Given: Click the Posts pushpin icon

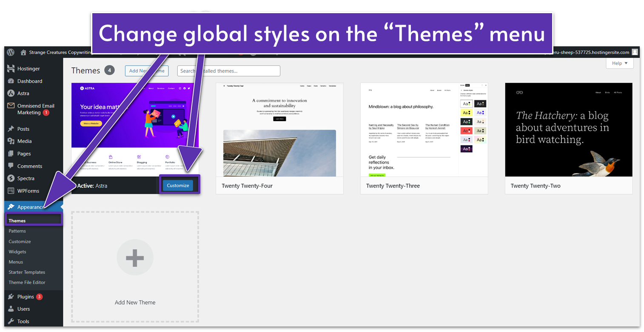Looking at the screenshot, I should (11, 129).
